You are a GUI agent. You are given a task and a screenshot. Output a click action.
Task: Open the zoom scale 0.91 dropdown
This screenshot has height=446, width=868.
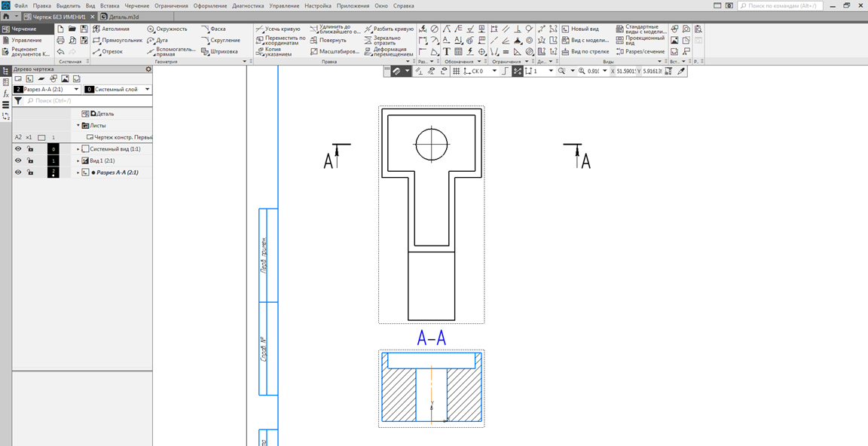(604, 72)
